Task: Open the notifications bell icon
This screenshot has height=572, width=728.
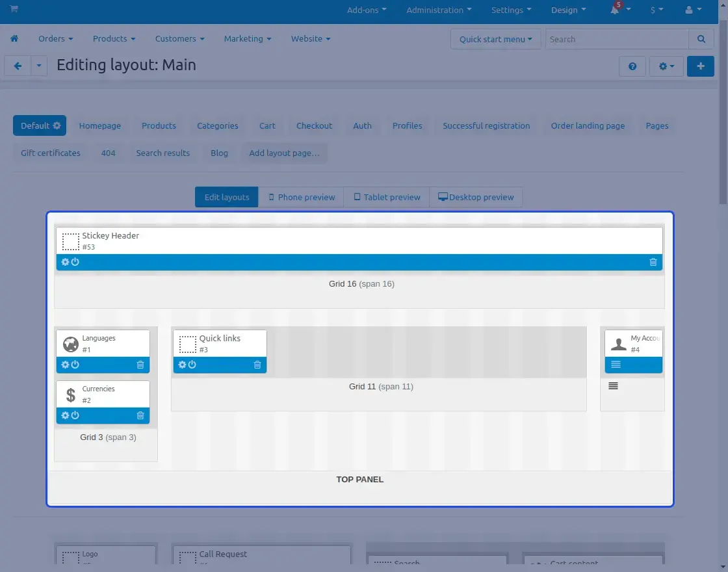Action: [615, 10]
